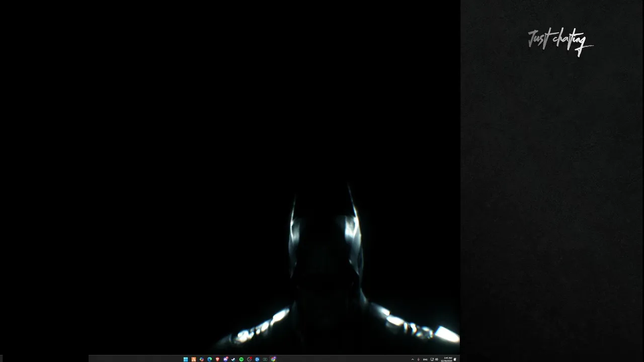Open the Windows Start menu
644x362 pixels.
pos(186,359)
